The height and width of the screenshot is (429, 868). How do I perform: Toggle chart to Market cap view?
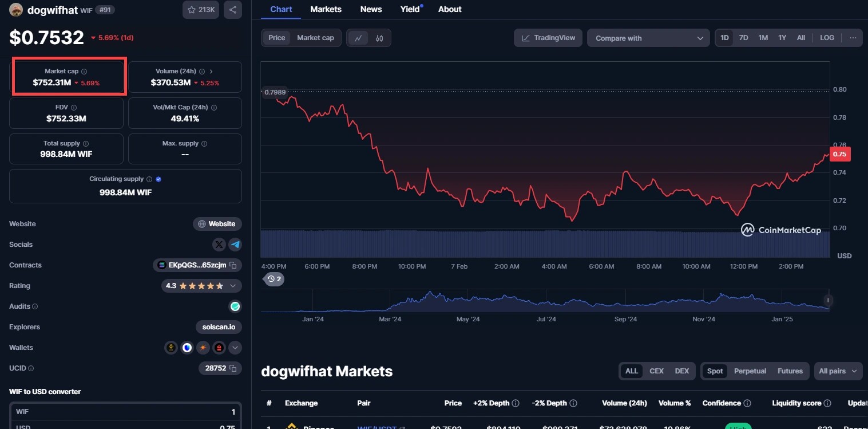[315, 38]
